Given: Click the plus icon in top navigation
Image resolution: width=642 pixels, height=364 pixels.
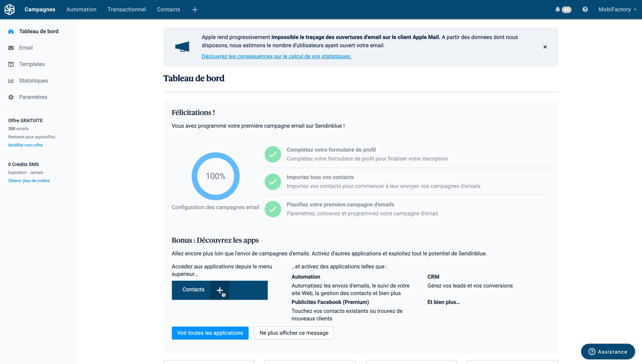Looking at the screenshot, I should pyautogui.click(x=195, y=10).
